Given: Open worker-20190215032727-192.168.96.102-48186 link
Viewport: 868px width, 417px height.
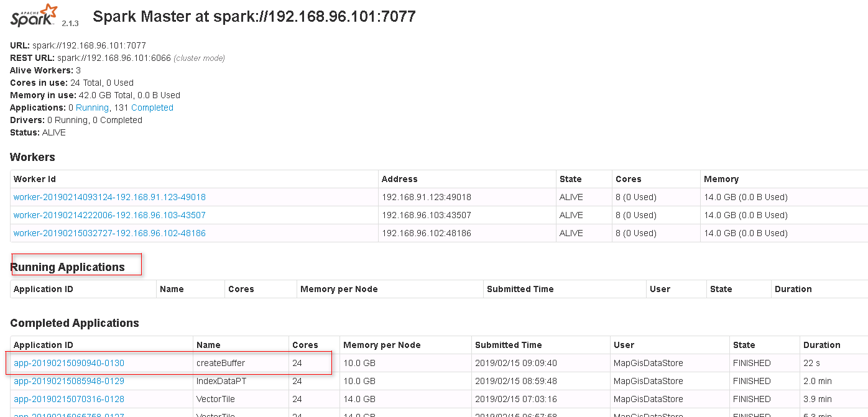Looking at the screenshot, I should point(109,233).
